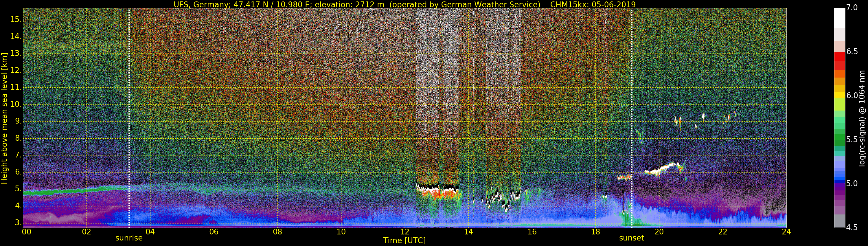Click colorbar value '4.5'
Screen dimensions: 868x246
pyautogui.click(x=852, y=227)
